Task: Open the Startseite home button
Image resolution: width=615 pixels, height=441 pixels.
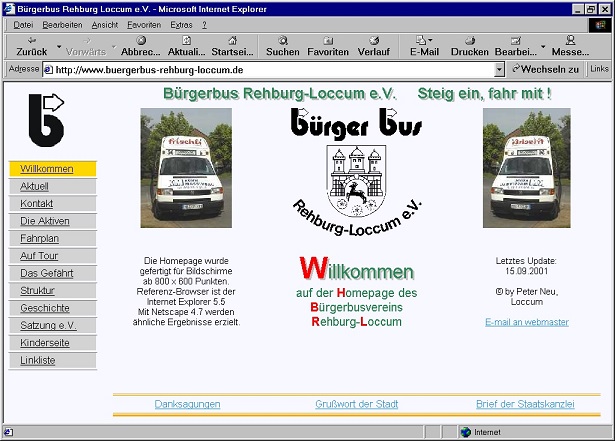Action: 232,46
